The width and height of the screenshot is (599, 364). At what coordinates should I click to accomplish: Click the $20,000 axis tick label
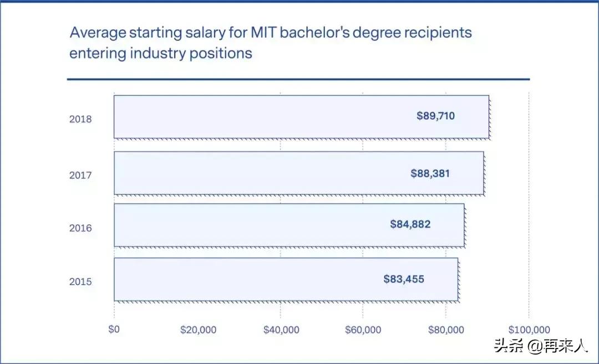(x=198, y=330)
